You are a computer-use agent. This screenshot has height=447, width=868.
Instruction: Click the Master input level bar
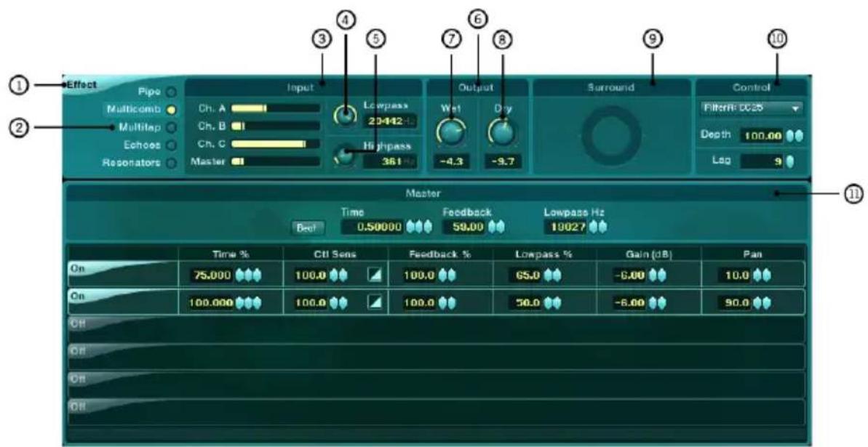pos(276,161)
